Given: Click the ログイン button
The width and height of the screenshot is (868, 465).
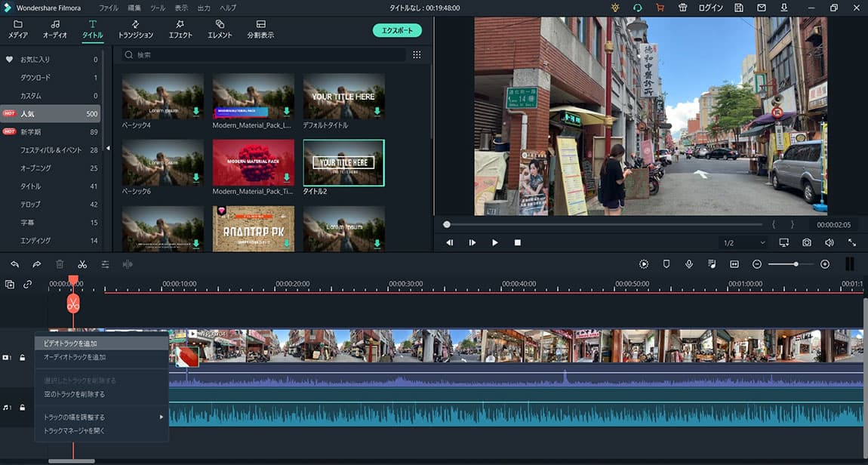Looking at the screenshot, I should coord(710,8).
